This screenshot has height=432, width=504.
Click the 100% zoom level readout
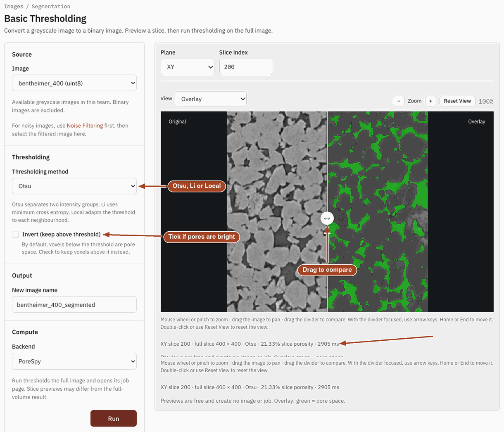pyautogui.click(x=486, y=101)
